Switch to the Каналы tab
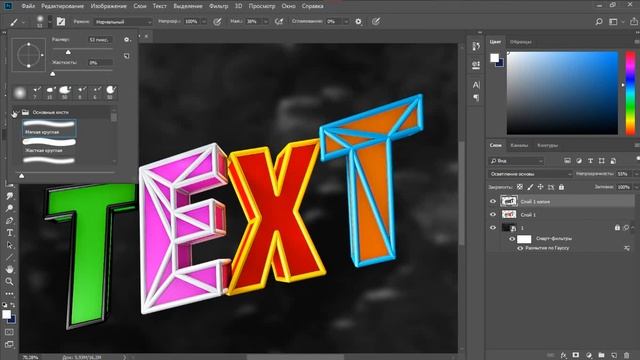The height and width of the screenshot is (360, 640). pos(519,145)
